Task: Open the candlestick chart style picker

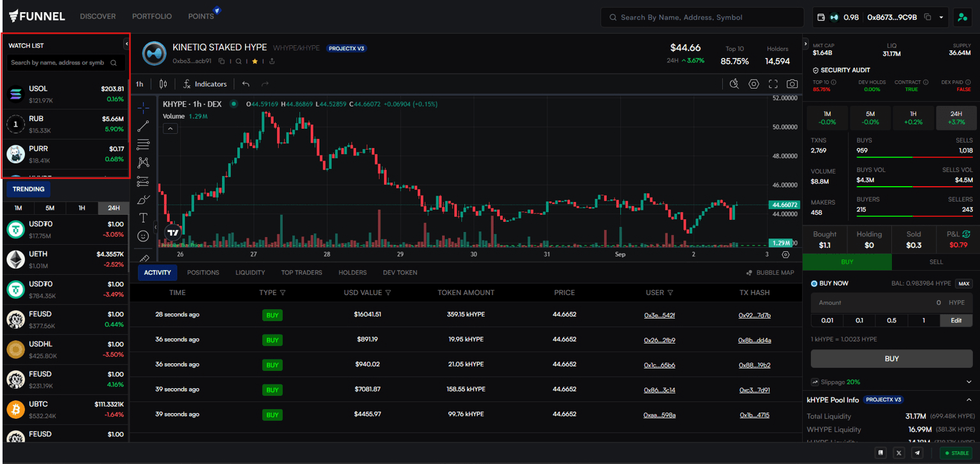Action: 163,84
